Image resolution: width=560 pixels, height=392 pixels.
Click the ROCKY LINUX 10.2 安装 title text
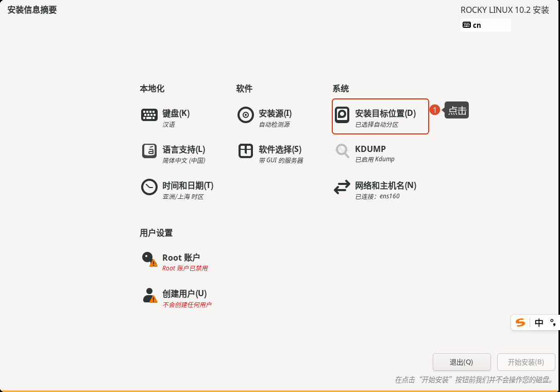(505, 10)
